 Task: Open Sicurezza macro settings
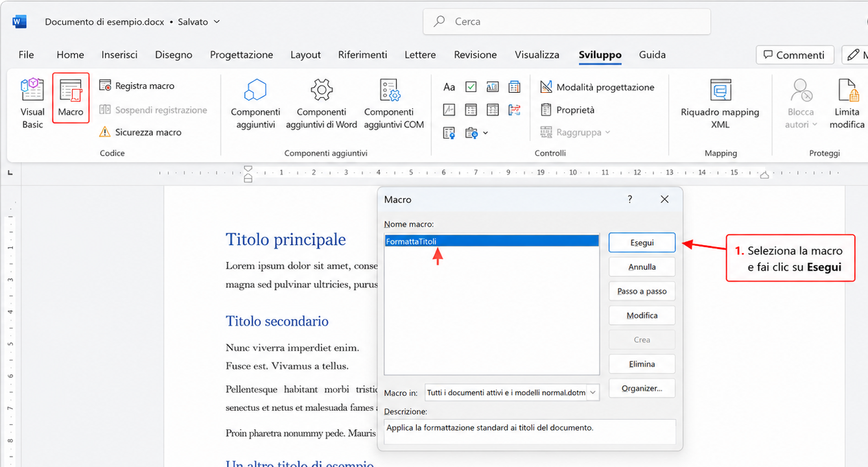[141, 132]
